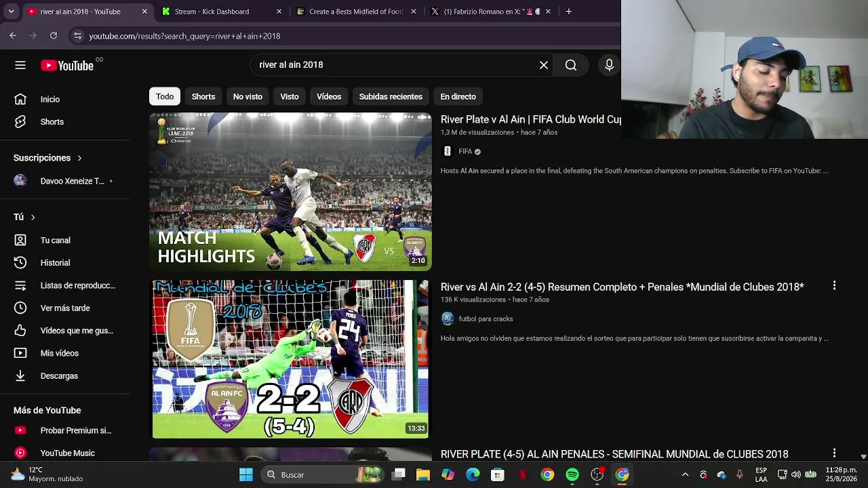This screenshot has height=488, width=868.
Task: Click the Más de YouTube heading
Action: point(47,410)
